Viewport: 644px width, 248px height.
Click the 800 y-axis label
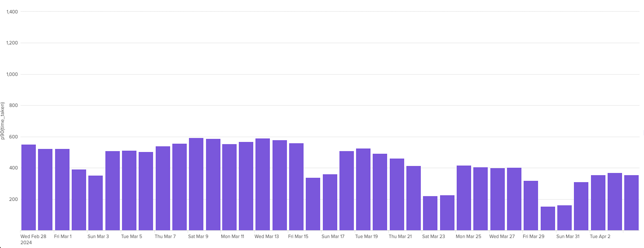click(13, 105)
